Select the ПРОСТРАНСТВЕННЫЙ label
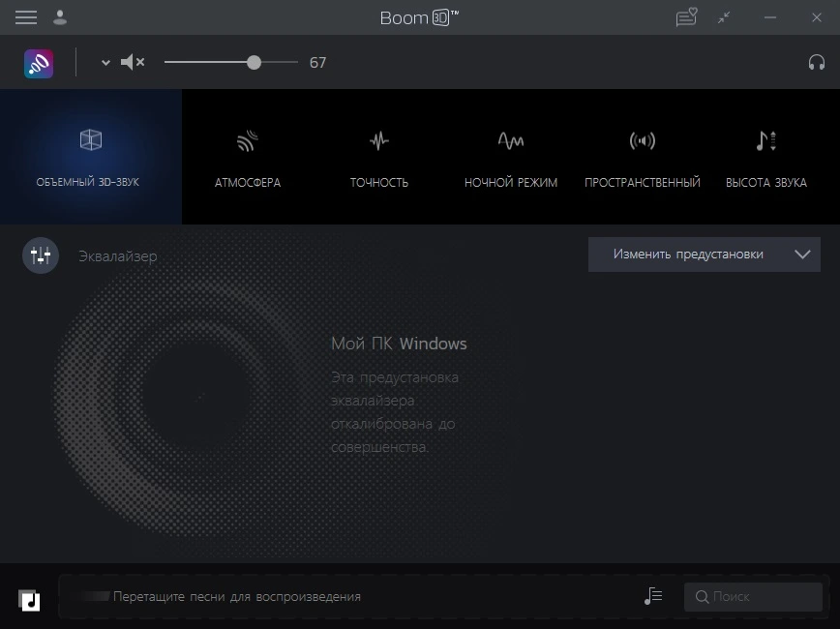The height and width of the screenshot is (629, 840). pos(643,183)
